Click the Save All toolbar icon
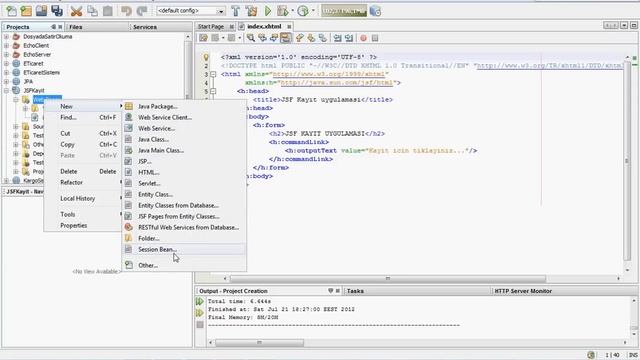This screenshot has height=360, width=640. pyautogui.click(x=57, y=11)
